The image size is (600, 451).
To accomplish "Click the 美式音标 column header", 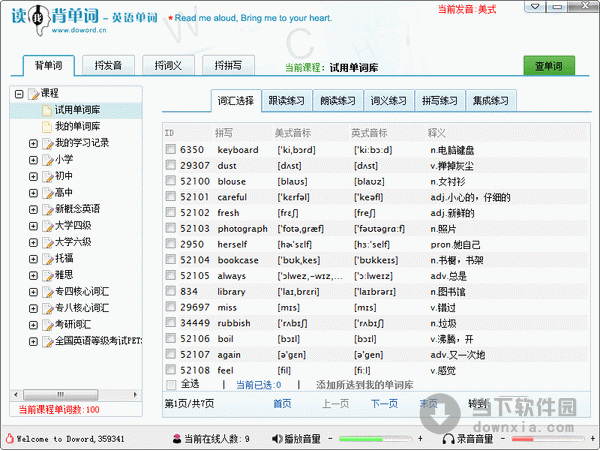I will coord(293,133).
